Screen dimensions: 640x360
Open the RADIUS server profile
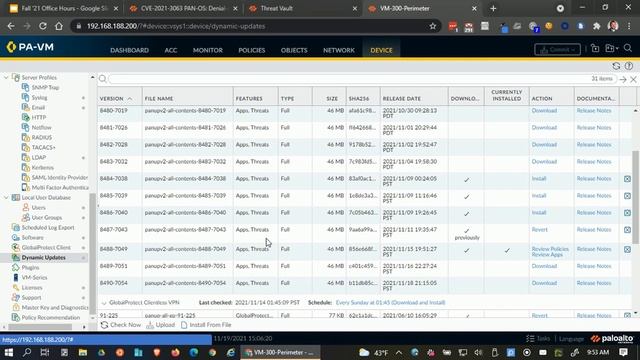click(41, 138)
